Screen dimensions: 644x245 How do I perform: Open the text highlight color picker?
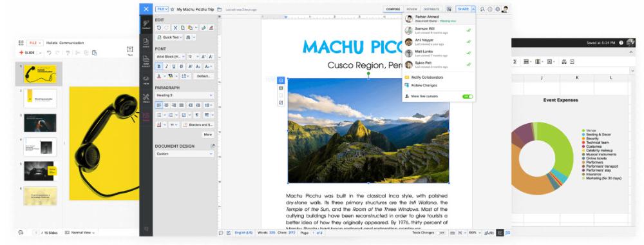pos(171,76)
